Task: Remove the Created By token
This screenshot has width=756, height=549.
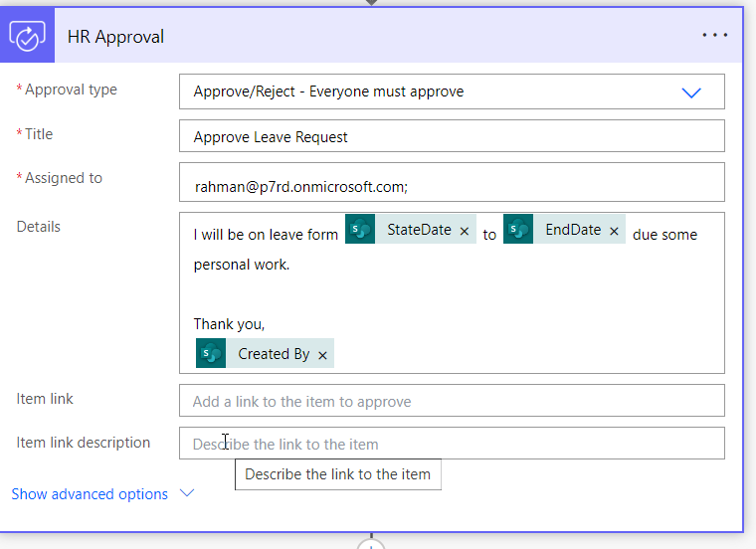Action: click(x=322, y=356)
